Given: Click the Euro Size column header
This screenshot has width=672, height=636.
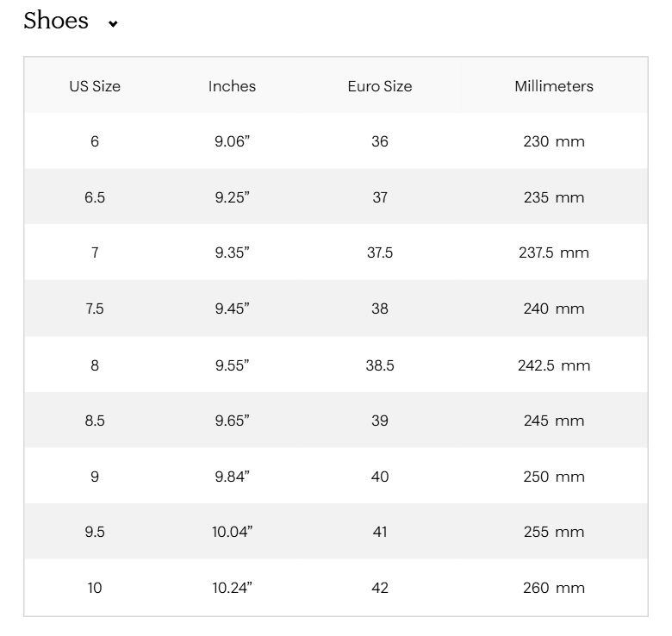Looking at the screenshot, I should tap(380, 86).
